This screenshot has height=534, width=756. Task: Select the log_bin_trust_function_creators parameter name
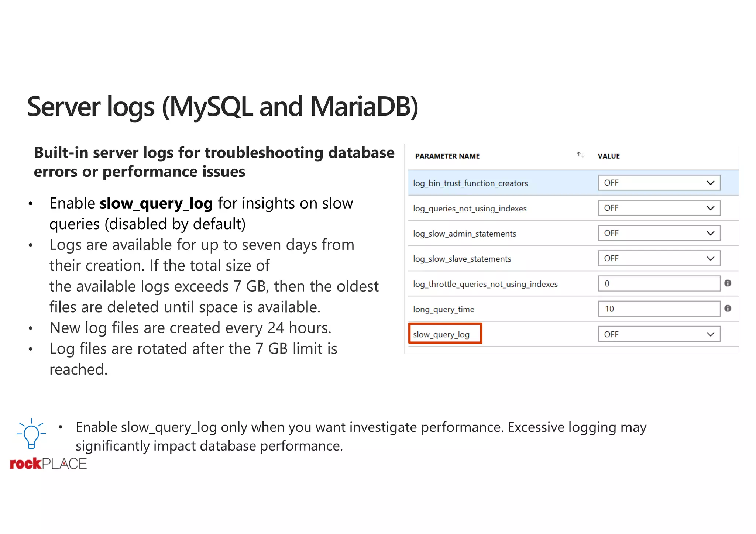470,183
